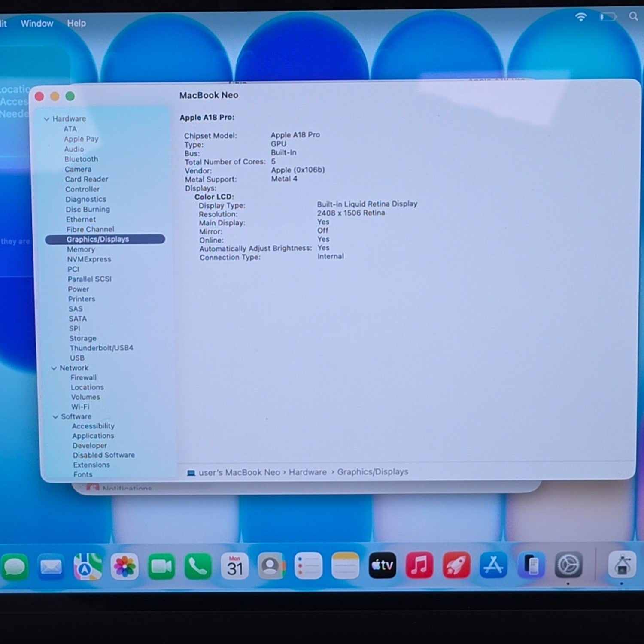
Task: Start FaceTime from the Dock
Action: pos(161,567)
